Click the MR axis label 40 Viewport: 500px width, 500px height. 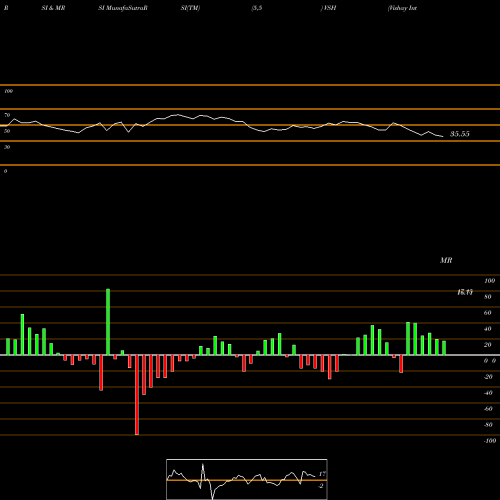tap(488, 329)
